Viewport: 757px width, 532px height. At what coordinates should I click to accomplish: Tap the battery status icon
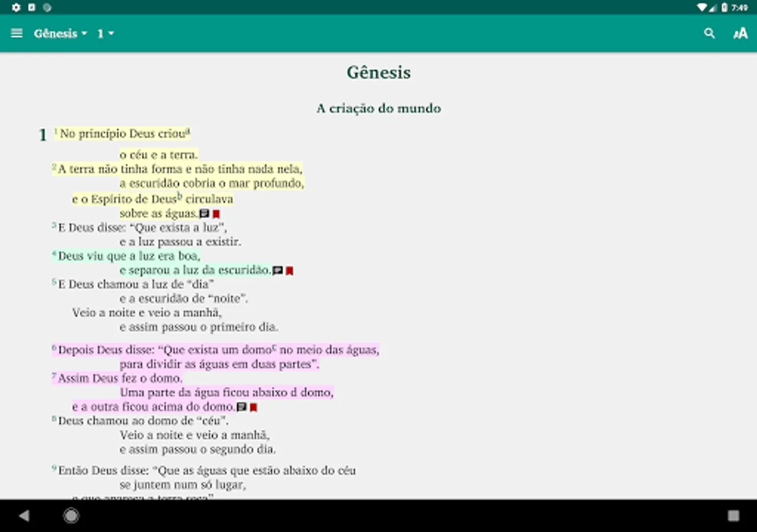[724, 8]
